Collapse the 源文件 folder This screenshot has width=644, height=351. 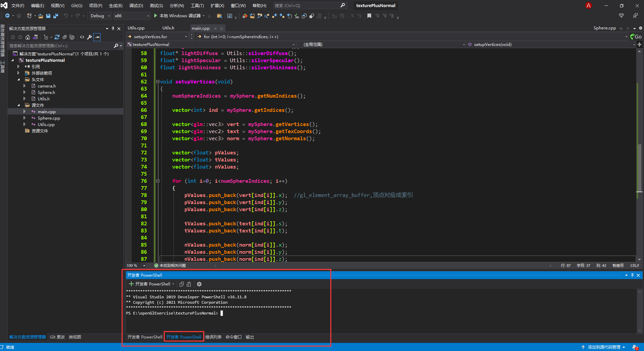click(x=19, y=105)
